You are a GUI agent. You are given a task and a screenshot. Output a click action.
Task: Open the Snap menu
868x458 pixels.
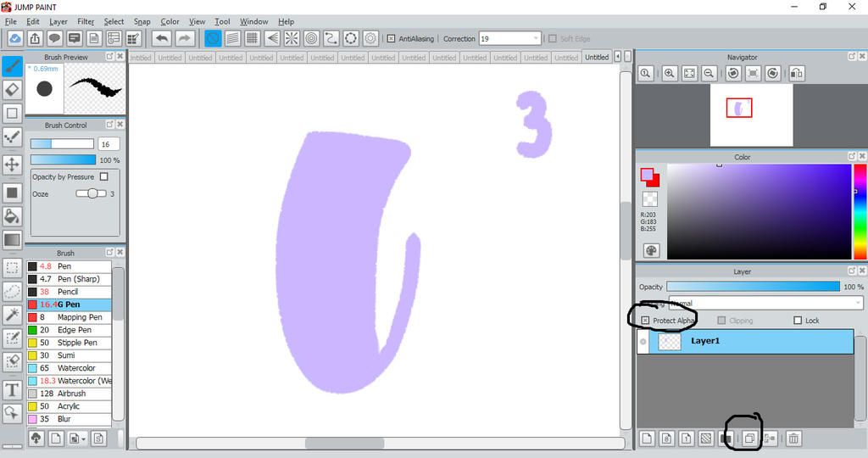click(142, 21)
